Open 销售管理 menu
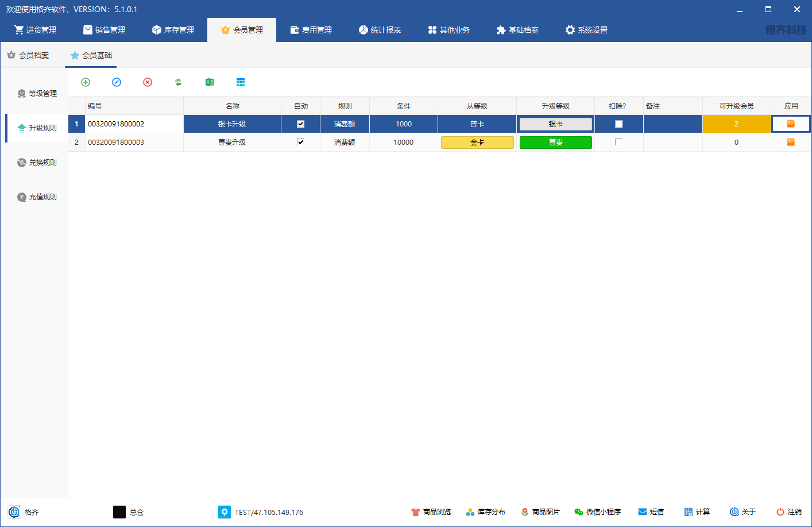The height and width of the screenshot is (527, 812). point(104,30)
